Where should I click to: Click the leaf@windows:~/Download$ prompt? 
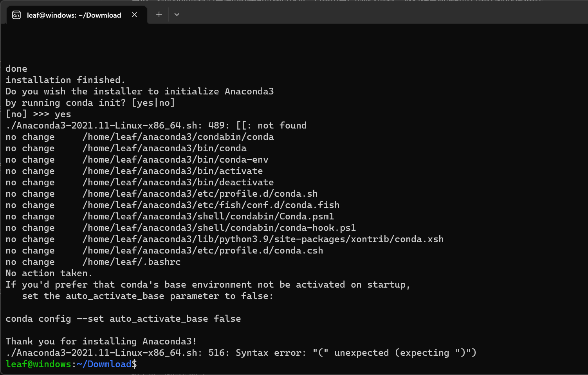71,364
